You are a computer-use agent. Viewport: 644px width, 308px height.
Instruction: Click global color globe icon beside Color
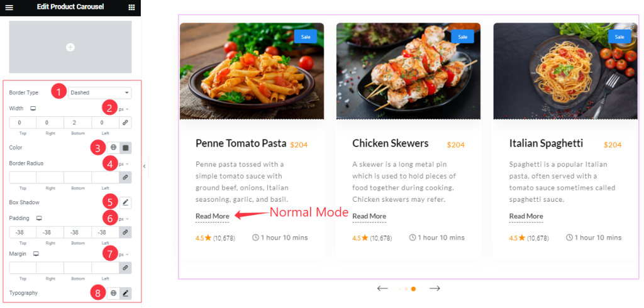(113, 148)
